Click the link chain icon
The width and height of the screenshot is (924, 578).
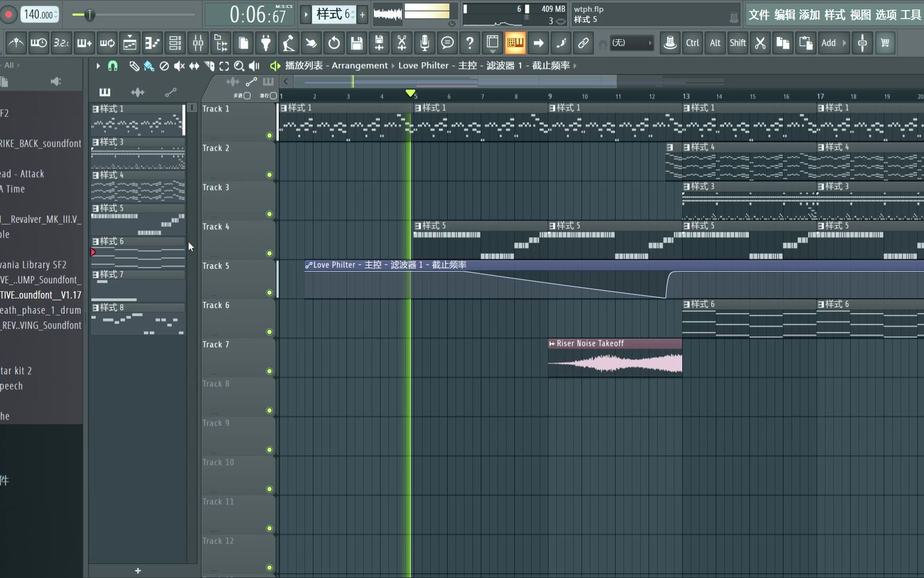pyautogui.click(x=583, y=43)
